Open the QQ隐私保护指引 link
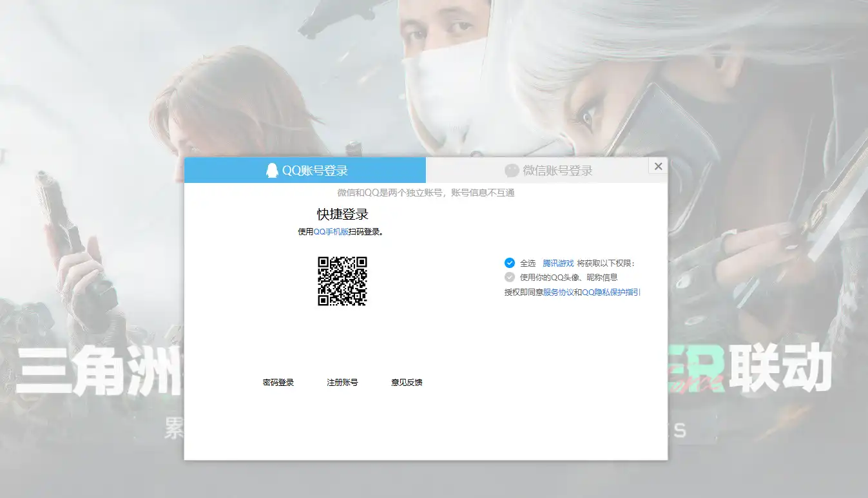Image resolution: width=868 pixels, height=498 pixels. tap(611, 292)
